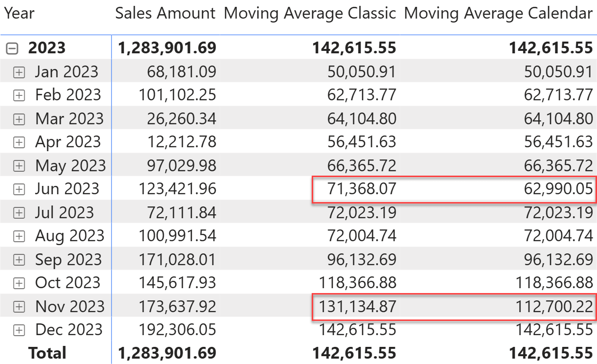The height and width of the screenshot is (364, 597).
Task: Expand the Jan 2023 row
Action: pyautogui.click(x=19, y=72)
